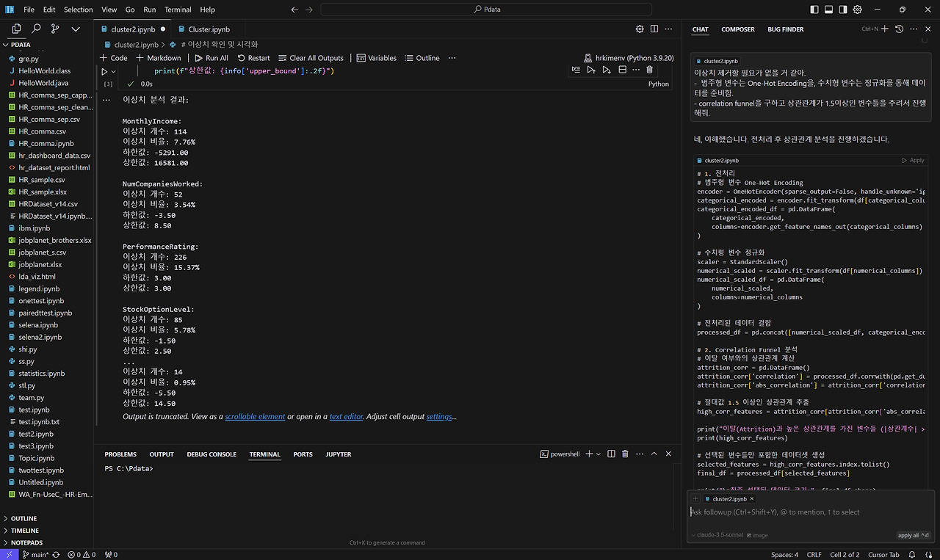Run by line in the cell toolbar
940x560 pixels.
[x=576, y=70]
